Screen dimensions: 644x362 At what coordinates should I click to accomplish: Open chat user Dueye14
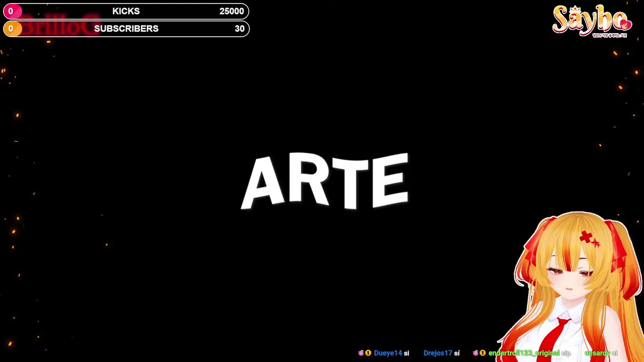388,353
